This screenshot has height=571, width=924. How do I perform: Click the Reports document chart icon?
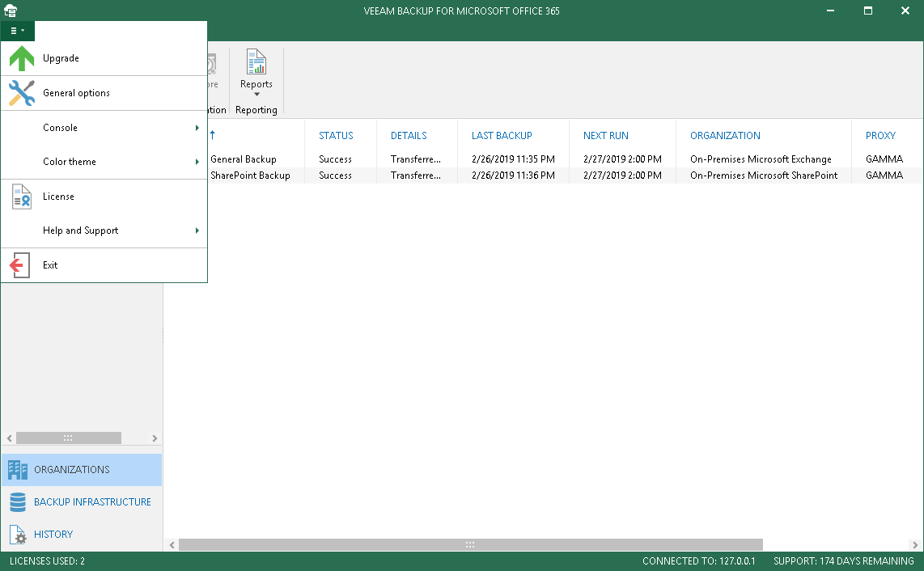tap(256, 61)
